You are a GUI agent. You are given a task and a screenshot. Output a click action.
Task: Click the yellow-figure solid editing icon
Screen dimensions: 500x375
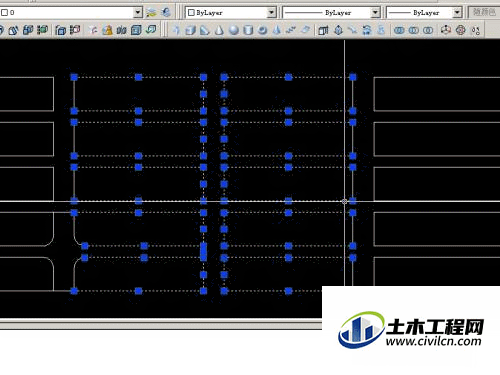coord(107,30)
